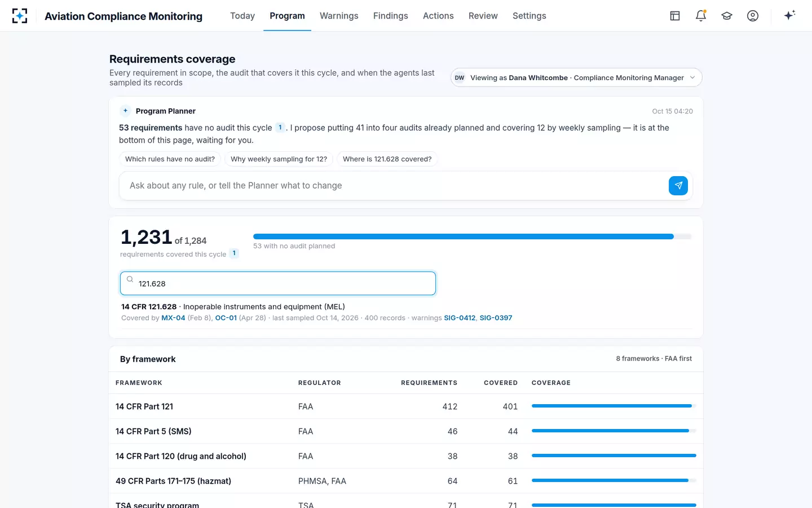Click the REQUIREMENTS column header

click(x=429, y=383)
